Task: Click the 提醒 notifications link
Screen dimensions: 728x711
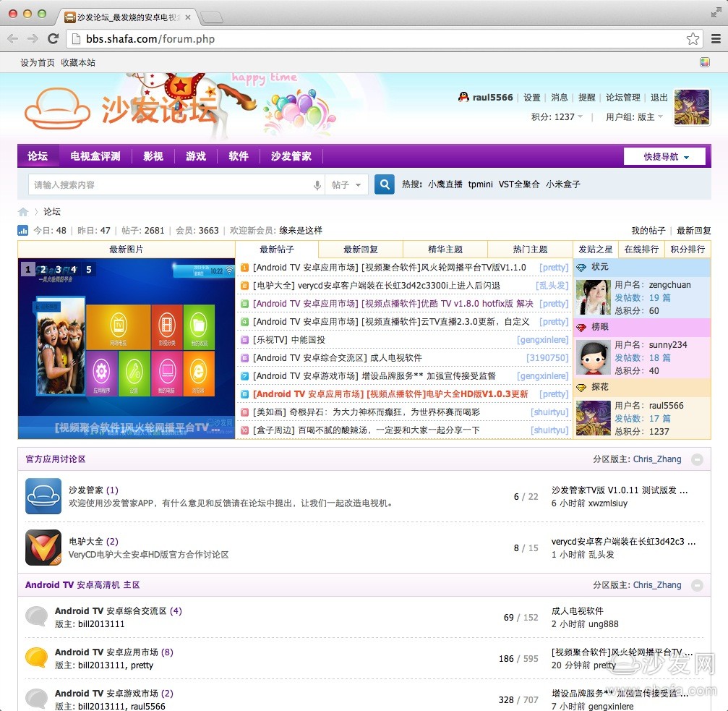Action: tap(587, 97)
